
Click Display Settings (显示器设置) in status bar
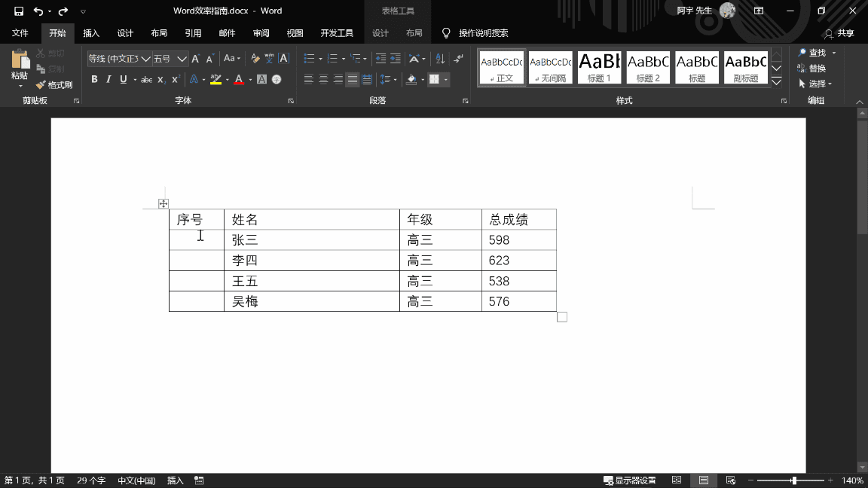[x=629, y=480]
